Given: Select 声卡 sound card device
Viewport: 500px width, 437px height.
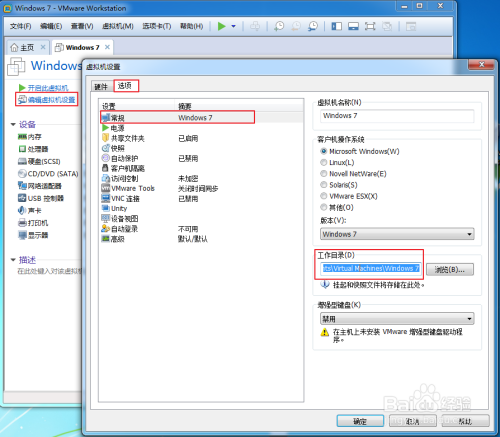Looking at the screenshot, I should pyautogui.click(x=29, y=211).
